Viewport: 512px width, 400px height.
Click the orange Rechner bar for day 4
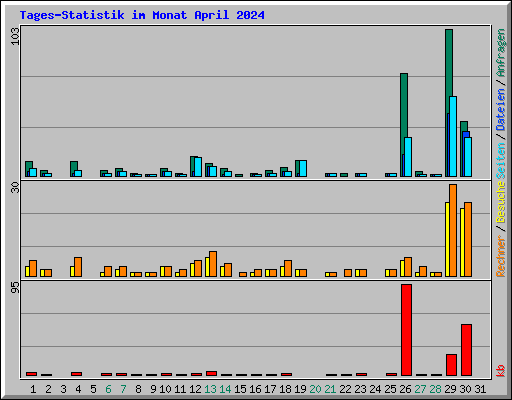(78, 267)
